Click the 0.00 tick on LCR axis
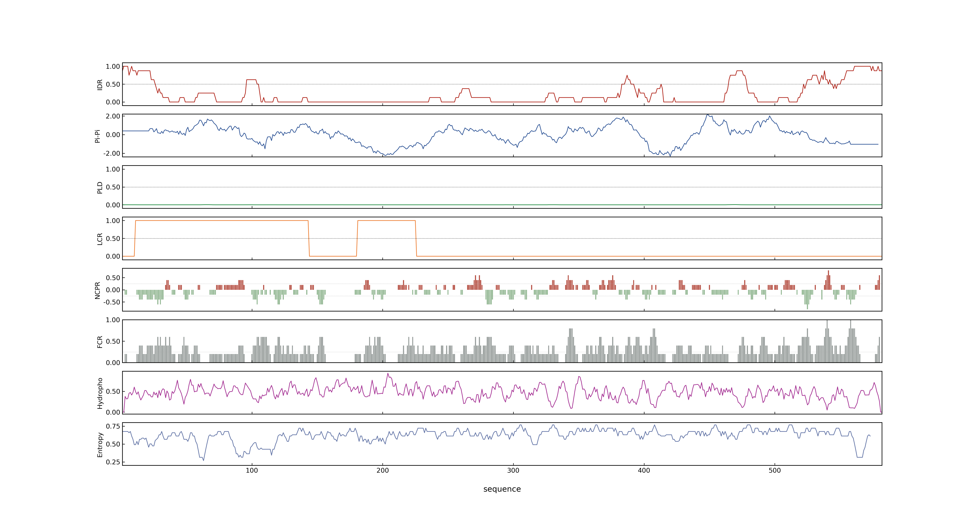 point(113,257)
